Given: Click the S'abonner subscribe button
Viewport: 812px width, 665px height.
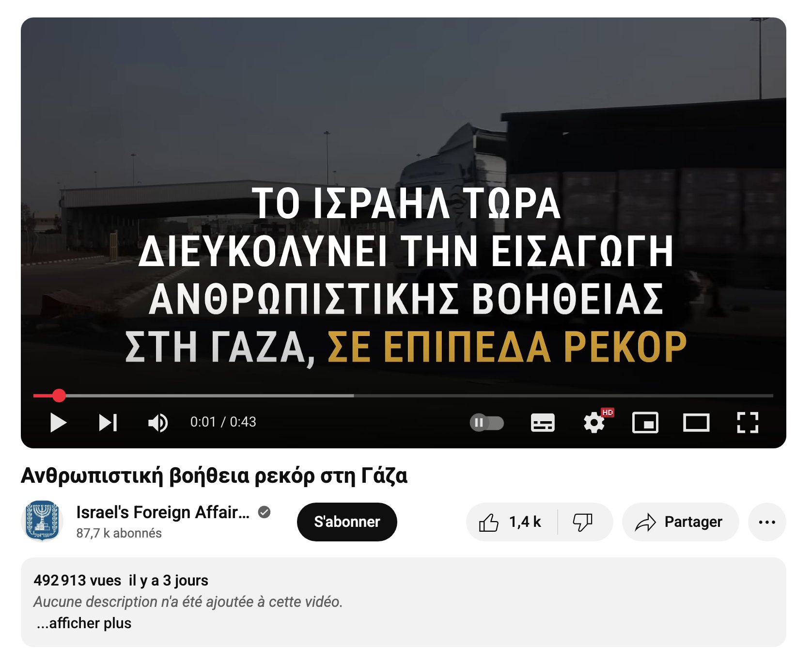Looking at the screenshot, I should point(347,522).
